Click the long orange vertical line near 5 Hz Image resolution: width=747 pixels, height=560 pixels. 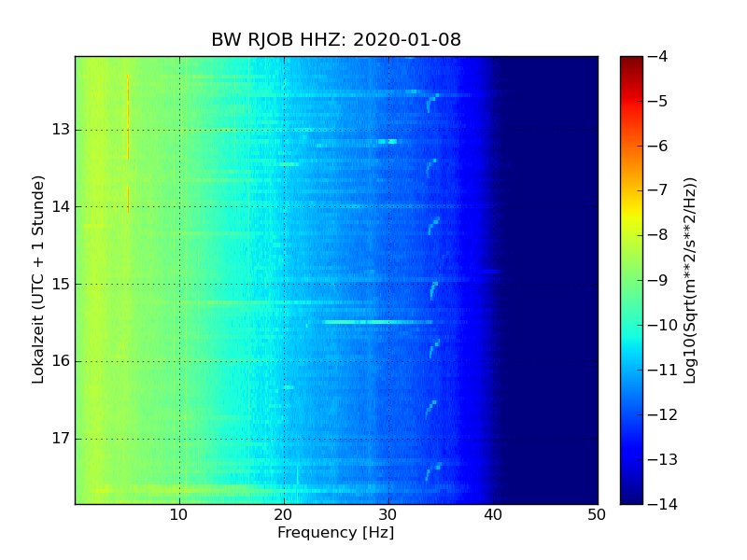tap(128, 117)
